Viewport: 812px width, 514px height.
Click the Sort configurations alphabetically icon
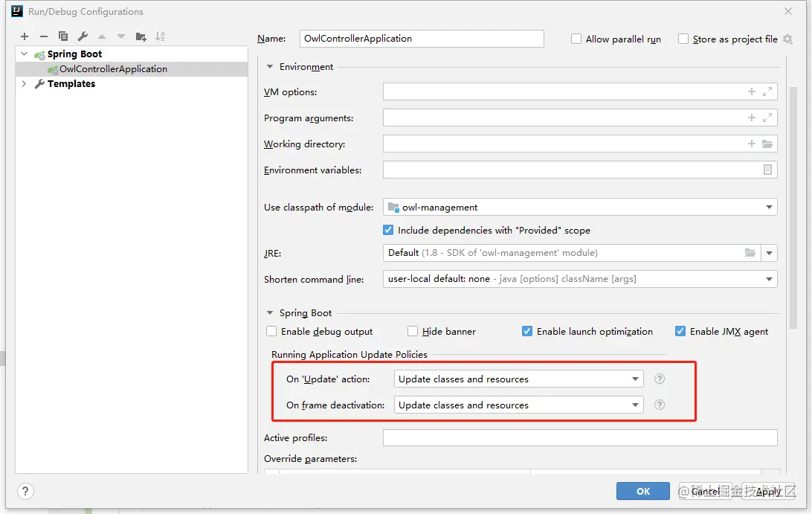[x=160, y=36]
